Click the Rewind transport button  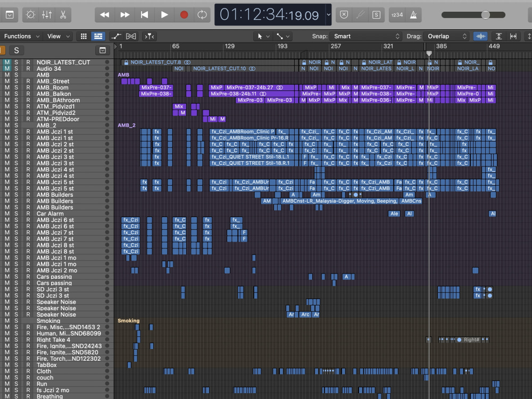pyautogui.click(x=104, y=14)
